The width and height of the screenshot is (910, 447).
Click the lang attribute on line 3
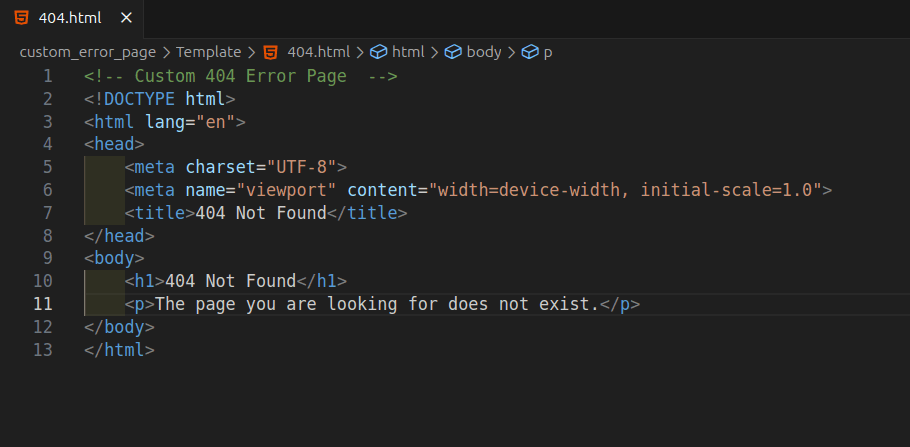tap(165, 122)
